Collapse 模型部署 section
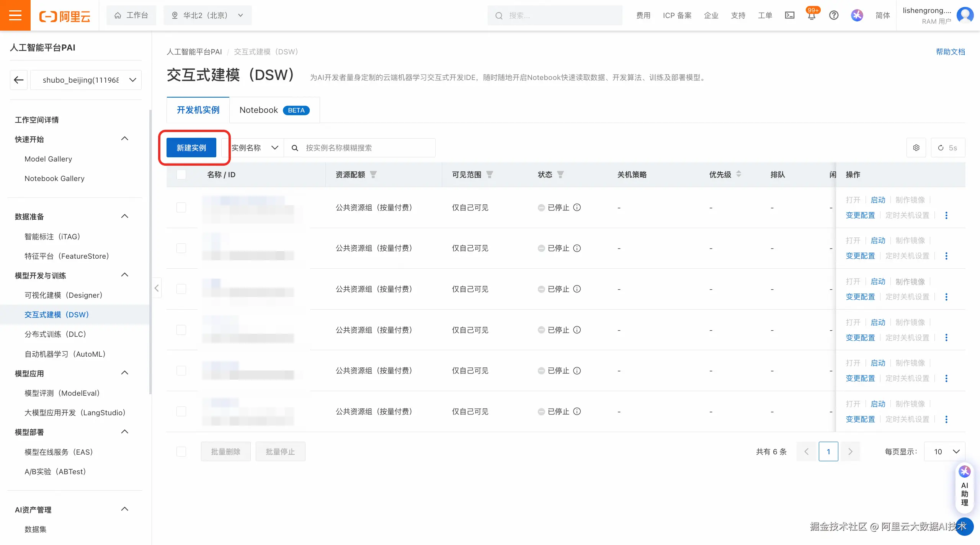This screenshot has height=545, width=980. (x=124, y=432)
